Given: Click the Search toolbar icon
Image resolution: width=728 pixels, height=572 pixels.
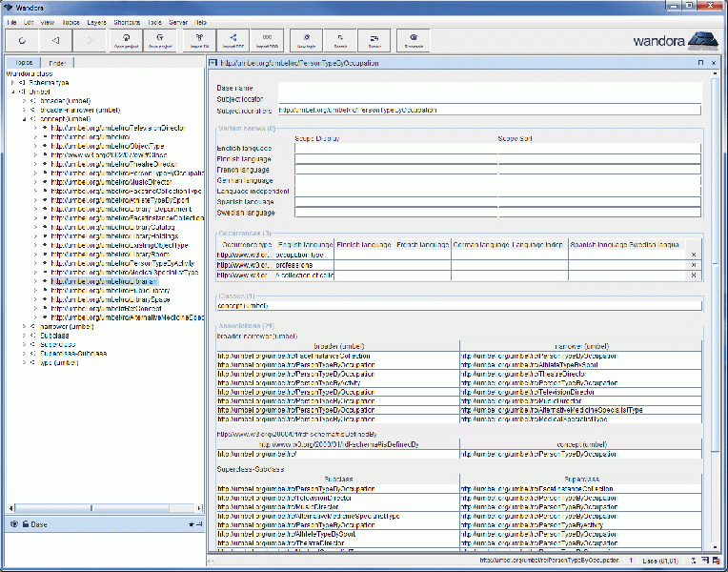Looking at the screenshot, I should 340,40.
